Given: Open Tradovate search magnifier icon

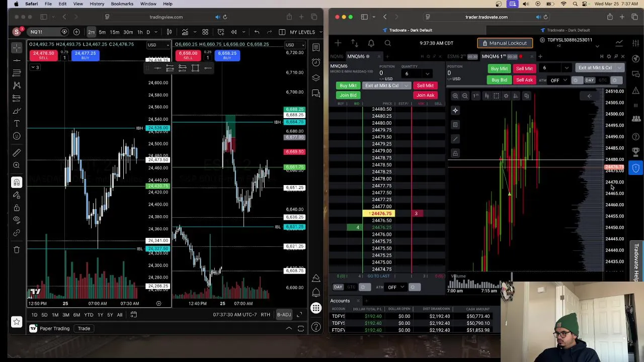Looking at the screenshot, I should [388, 43].
